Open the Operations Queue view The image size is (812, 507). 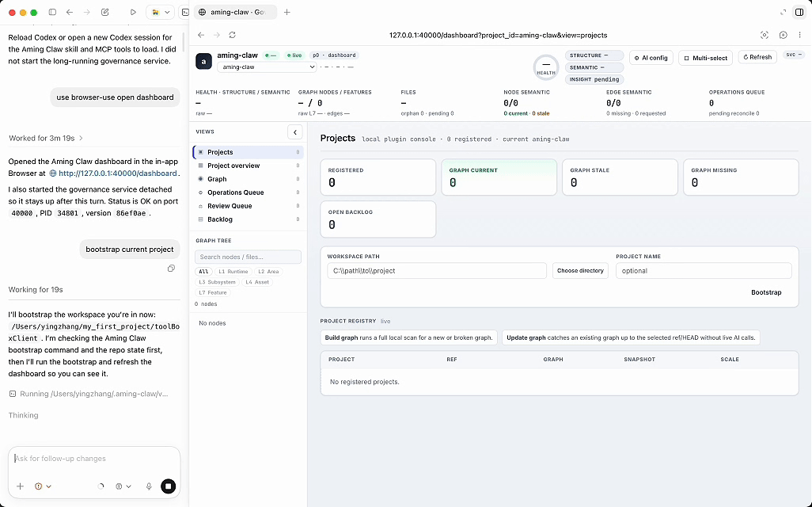[248, 193]
